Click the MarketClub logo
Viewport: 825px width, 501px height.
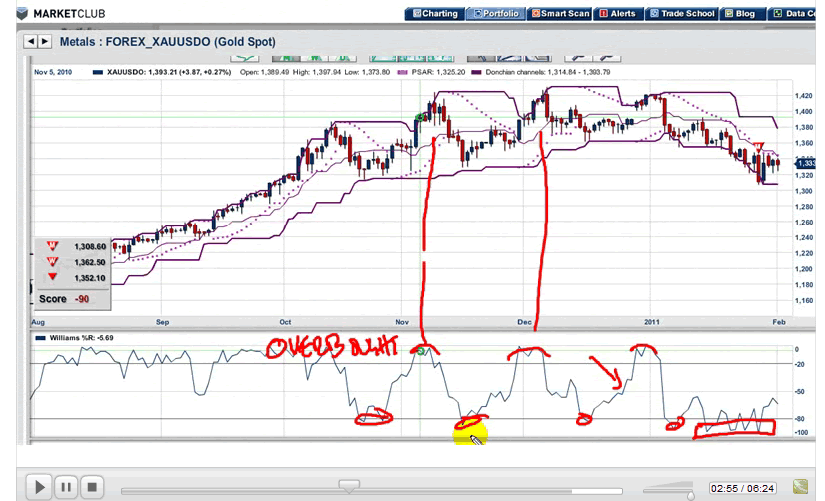61,14
